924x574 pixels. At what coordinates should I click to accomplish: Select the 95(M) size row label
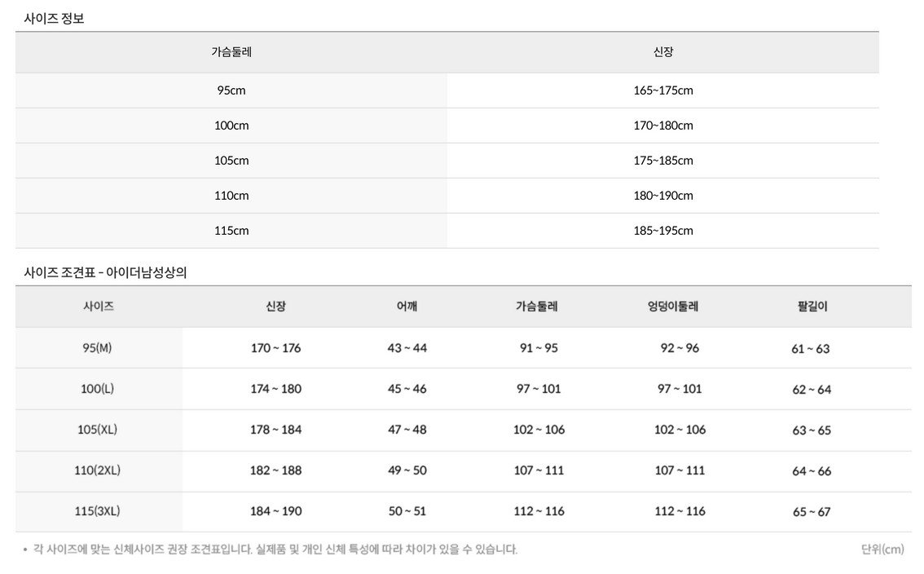[x=97, y=348]
